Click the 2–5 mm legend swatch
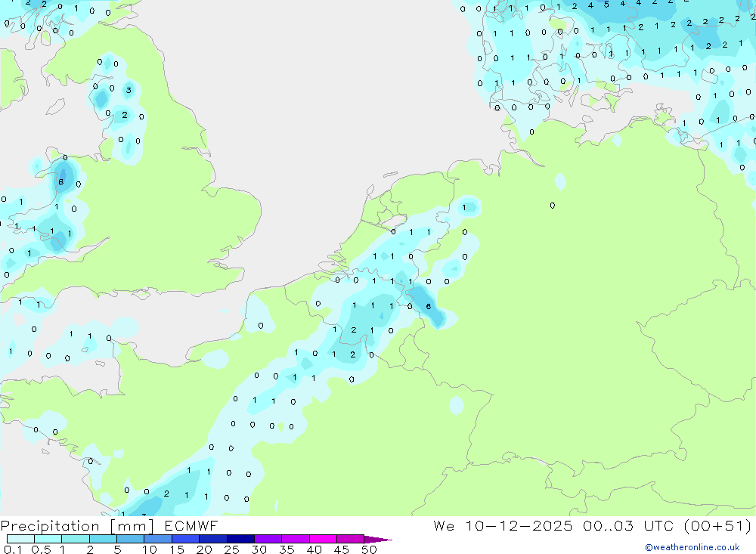The width and height of the screenshot is (756, 554). (103, 539)
